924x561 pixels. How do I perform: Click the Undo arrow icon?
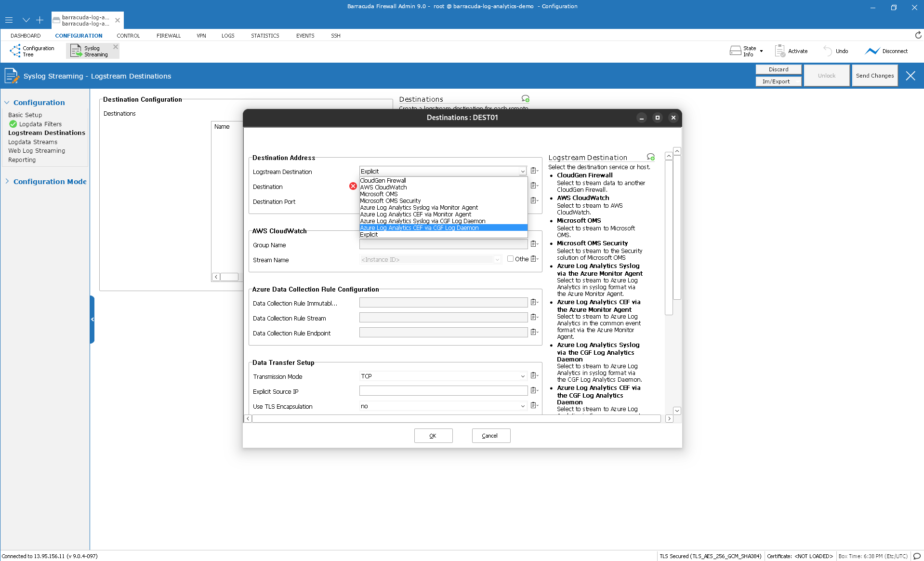coord(828,51)
